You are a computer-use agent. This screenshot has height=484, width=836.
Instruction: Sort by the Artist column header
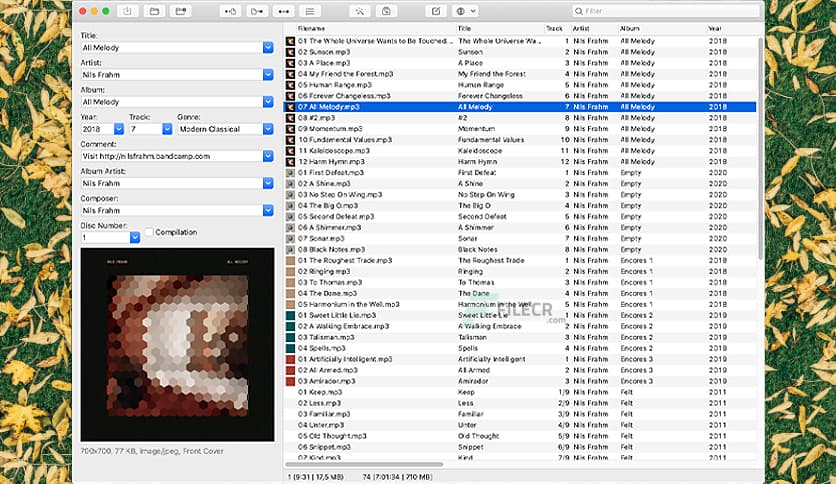click(581, 29)
